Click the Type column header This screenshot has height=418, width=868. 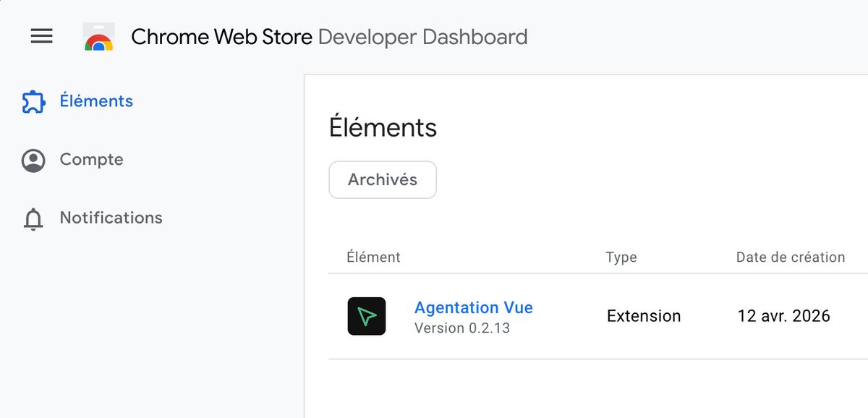point(621,257)
